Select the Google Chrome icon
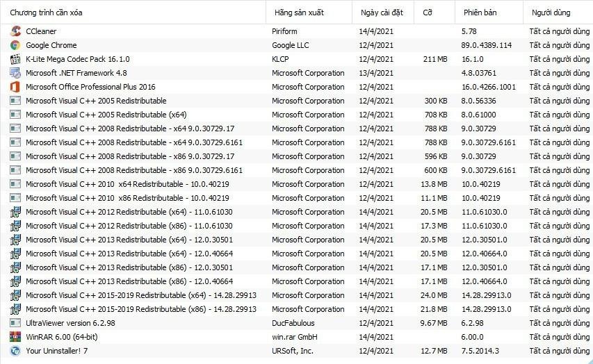Screen dimensions: 593x364 pyautogui.click(x=15, y=45)
